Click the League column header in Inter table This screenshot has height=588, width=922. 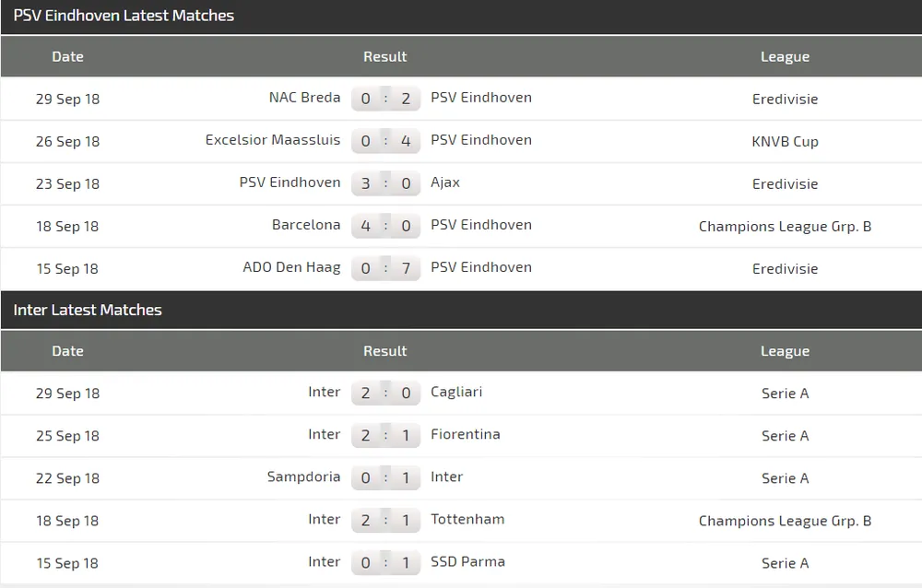785,351
